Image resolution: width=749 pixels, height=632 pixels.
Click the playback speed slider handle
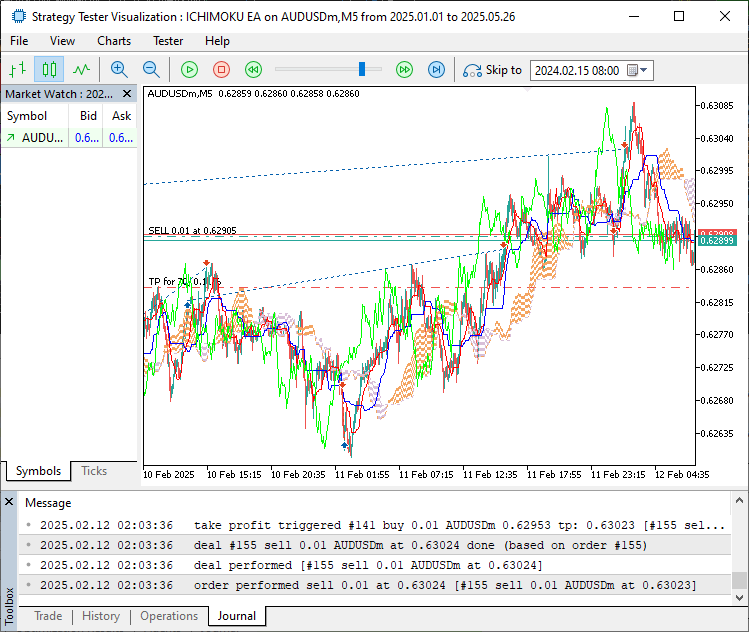363,69
